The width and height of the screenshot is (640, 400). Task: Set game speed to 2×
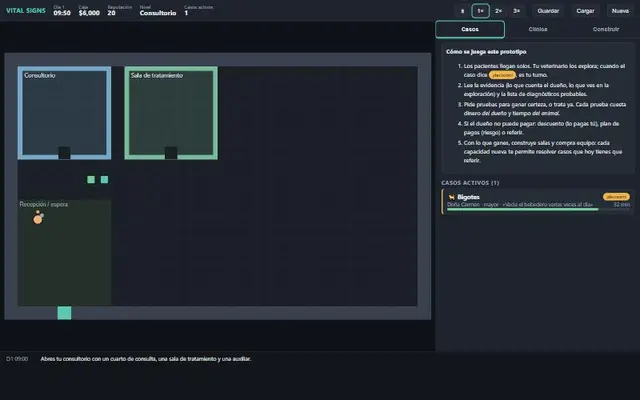click(x=498, y=11)
